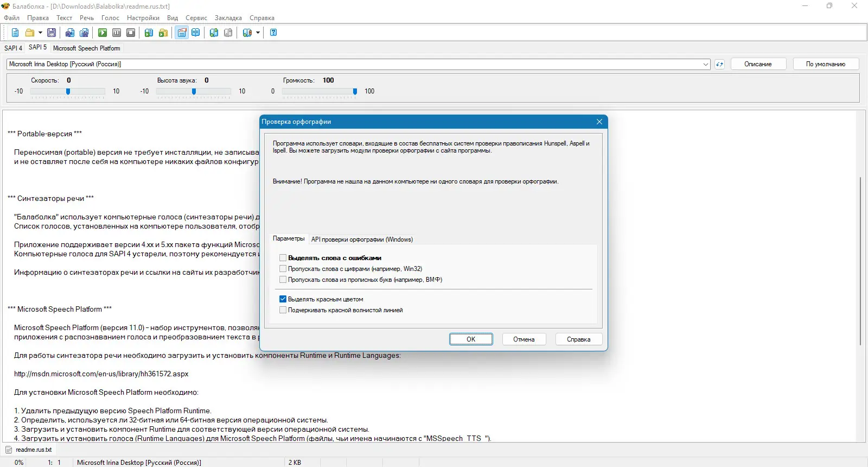Enable Подчеркивать красной волнистой линией checkbox
This screenshot has width=868, height=467.
[x=283, y=310]
